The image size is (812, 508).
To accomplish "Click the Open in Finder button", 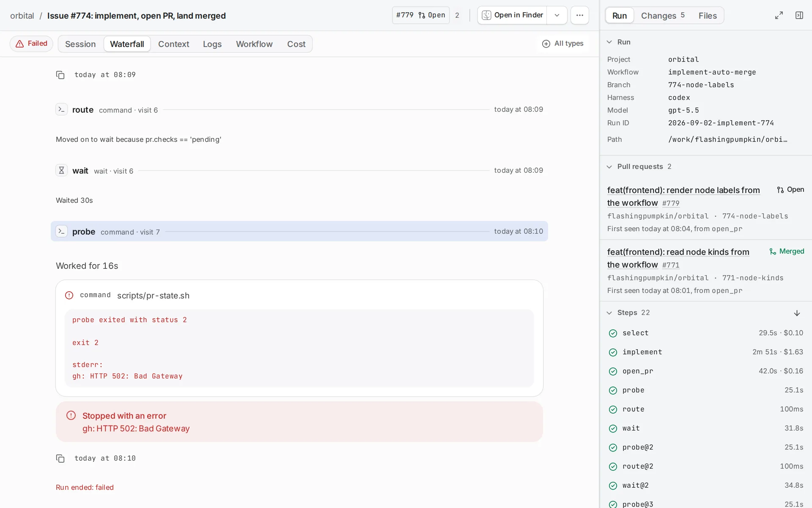I will [x=512, y=15].
